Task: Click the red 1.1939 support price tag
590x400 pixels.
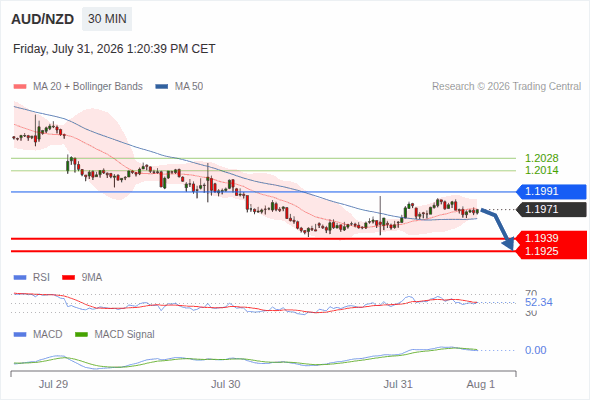Action: click(551, 238)
